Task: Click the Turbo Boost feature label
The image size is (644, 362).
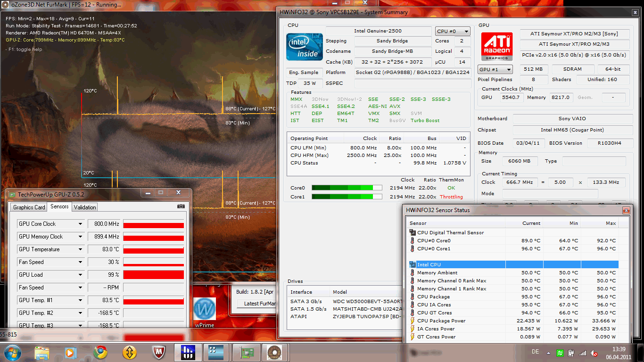Action: tap(425, 121)
